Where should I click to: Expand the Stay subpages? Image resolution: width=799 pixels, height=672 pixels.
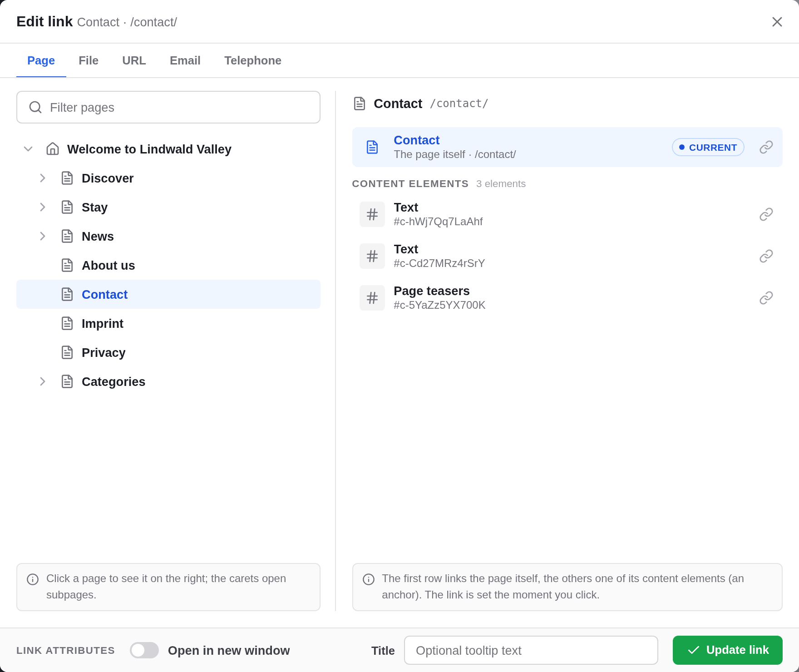(x=43, y=207)
